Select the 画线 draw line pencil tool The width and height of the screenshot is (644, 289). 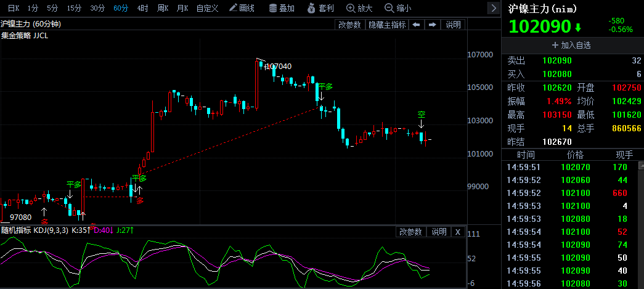242,8
